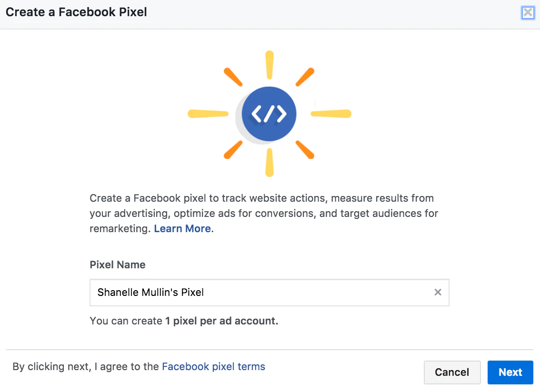Open the Learn More link
Image resolution: width=540 pixels, height=392 pixels.
[x=182, y=228]
